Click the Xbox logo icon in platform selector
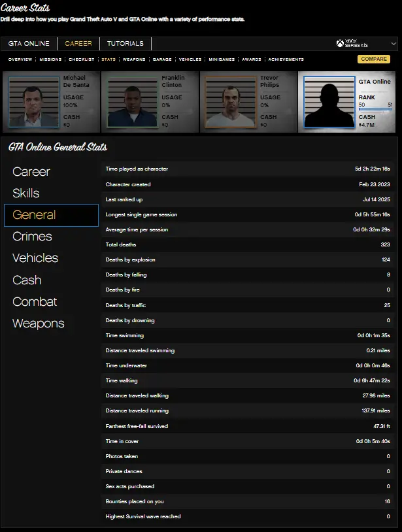This screenshot has height=532, width=402. point(340,43)
